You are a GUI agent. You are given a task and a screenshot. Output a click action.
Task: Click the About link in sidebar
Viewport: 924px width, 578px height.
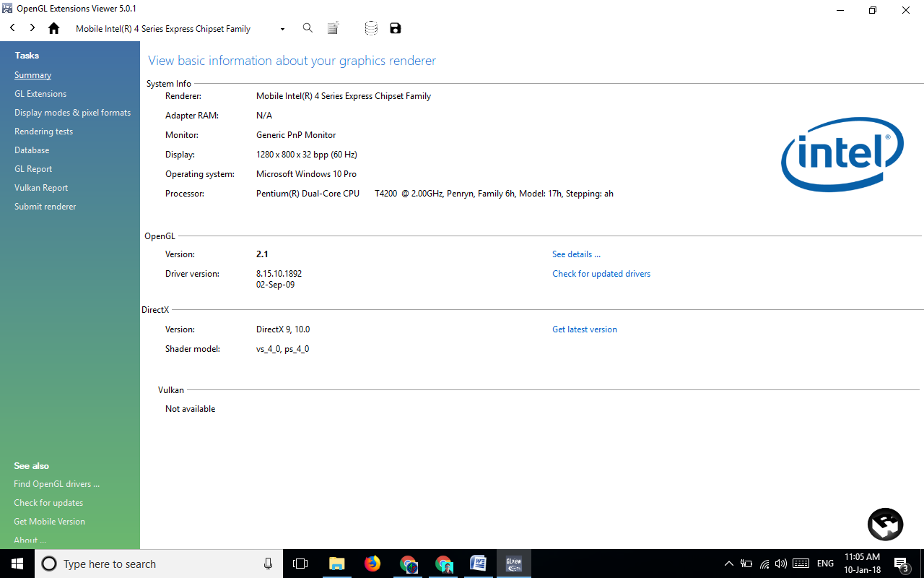click(30, 540)
